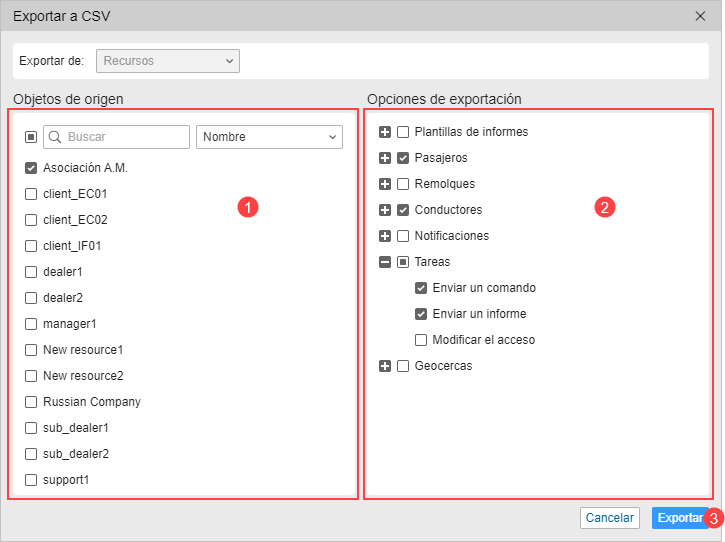The height and width of the screenshot is (542, 725).
Task: Click the Buscar search field
Action: pyautogui.click(x=117, y=137)
